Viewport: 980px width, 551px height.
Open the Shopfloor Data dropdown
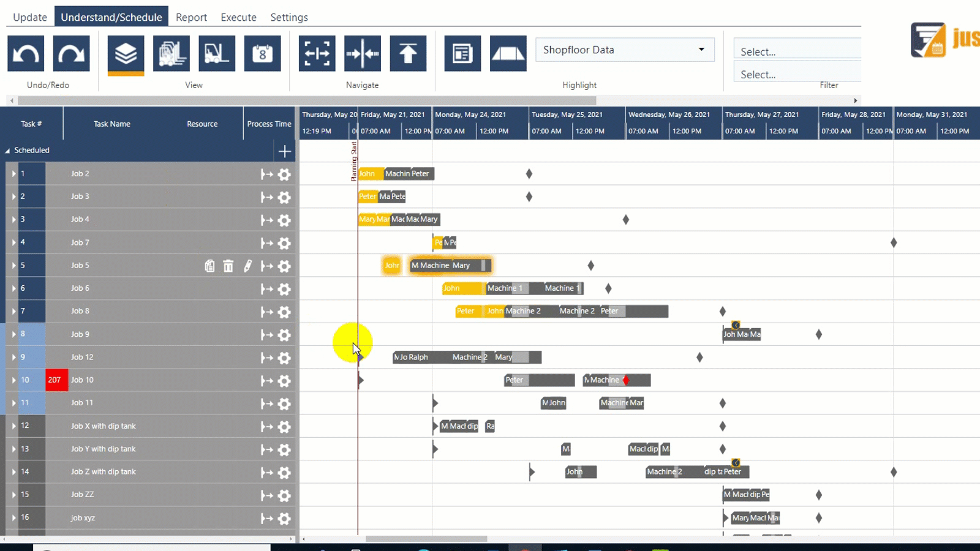pos(625,50)
